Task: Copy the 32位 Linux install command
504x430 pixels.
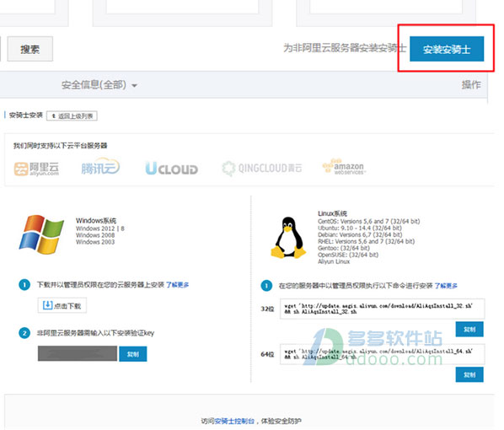Action: (x=469, y=329)
